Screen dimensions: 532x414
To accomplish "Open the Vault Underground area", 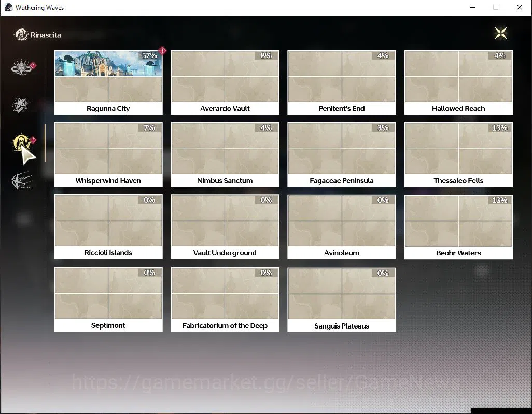I will pyautogui.click(x=225, y=227).
